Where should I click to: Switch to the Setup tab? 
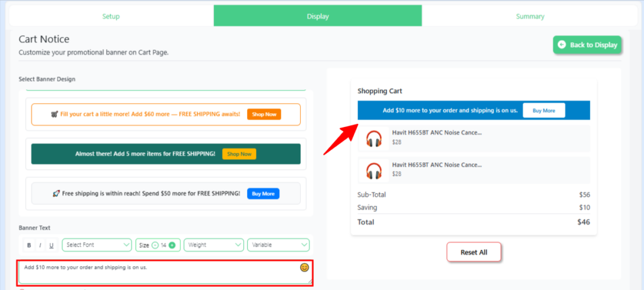111,16
